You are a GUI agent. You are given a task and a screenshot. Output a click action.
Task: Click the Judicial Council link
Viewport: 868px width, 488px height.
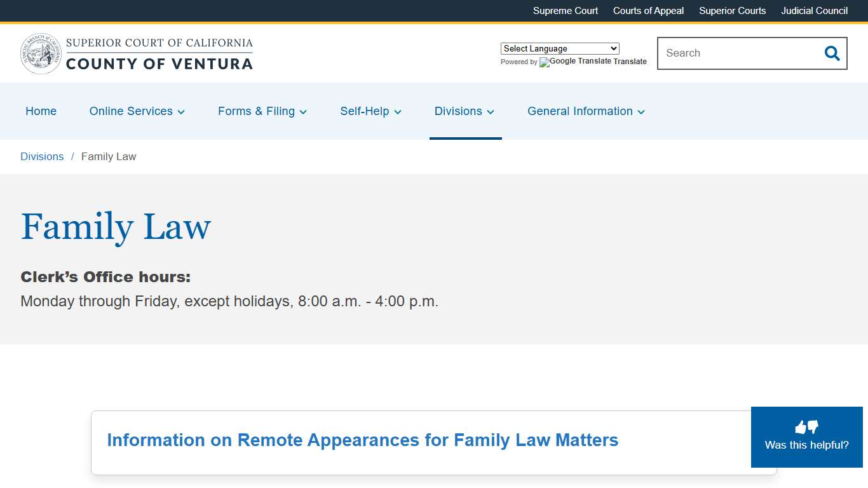[x=814, y=11]
